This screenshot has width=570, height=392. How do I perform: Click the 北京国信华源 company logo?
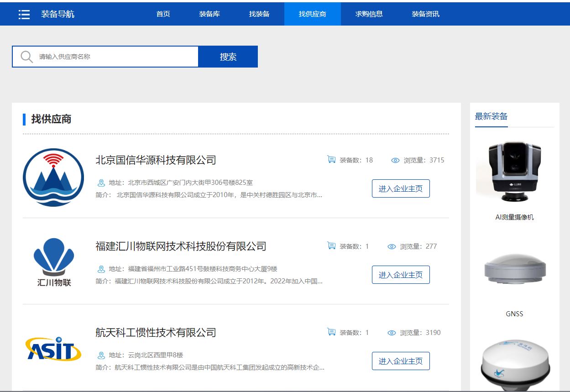[x=53, y=178]
